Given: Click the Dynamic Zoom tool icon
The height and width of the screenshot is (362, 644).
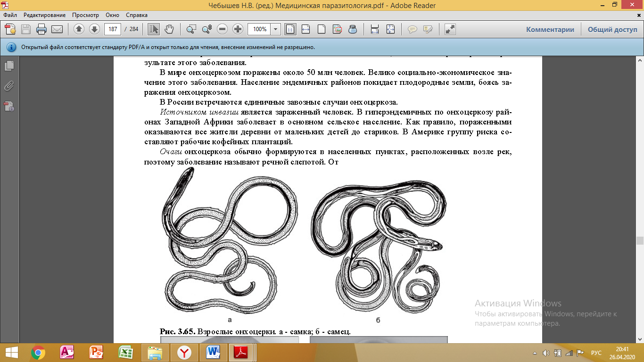Looking at the screenshot, I should tap(206, 29).
